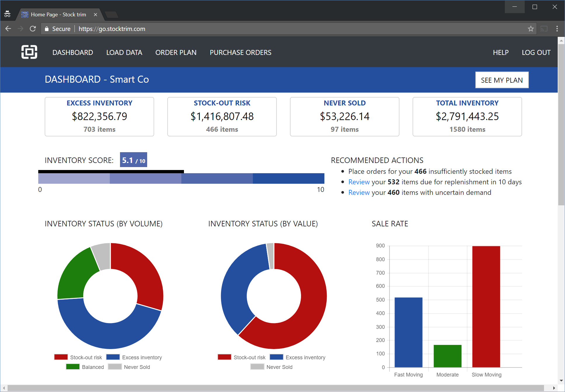Viewport: 565px width, 392px height.
Task: Click Review link for uncertain demand items
Action: (359, 192)
